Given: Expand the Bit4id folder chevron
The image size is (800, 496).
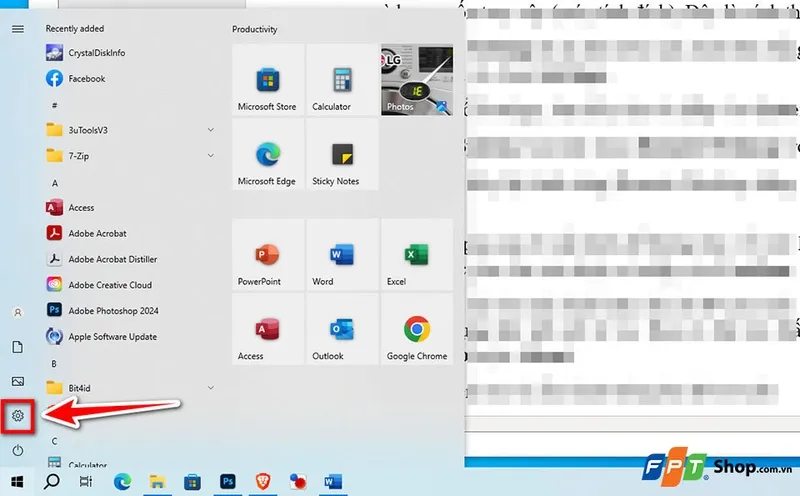Looking at the screenshot, I should [x=211, y=387].
